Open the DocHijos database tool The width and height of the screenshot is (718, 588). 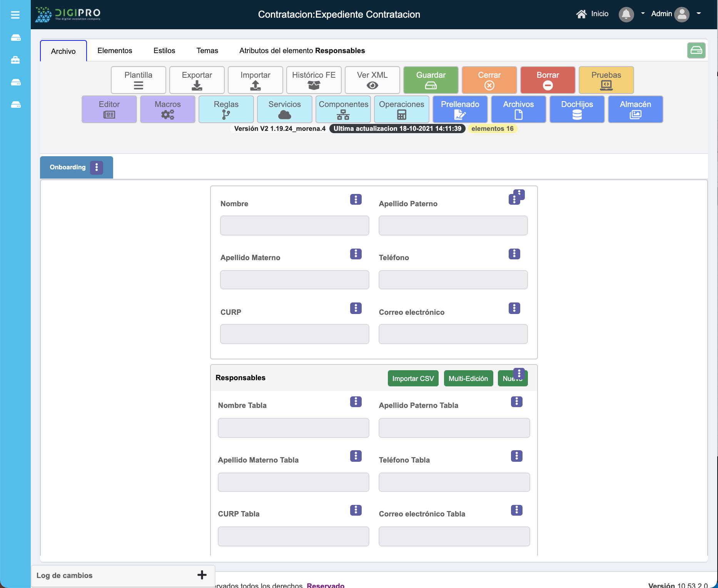coord(577,109)
